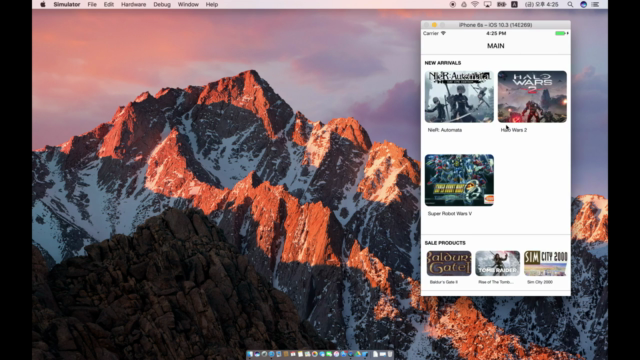Open Finder from the Dock
640x360 pixels.
click(x=249, y=354)
